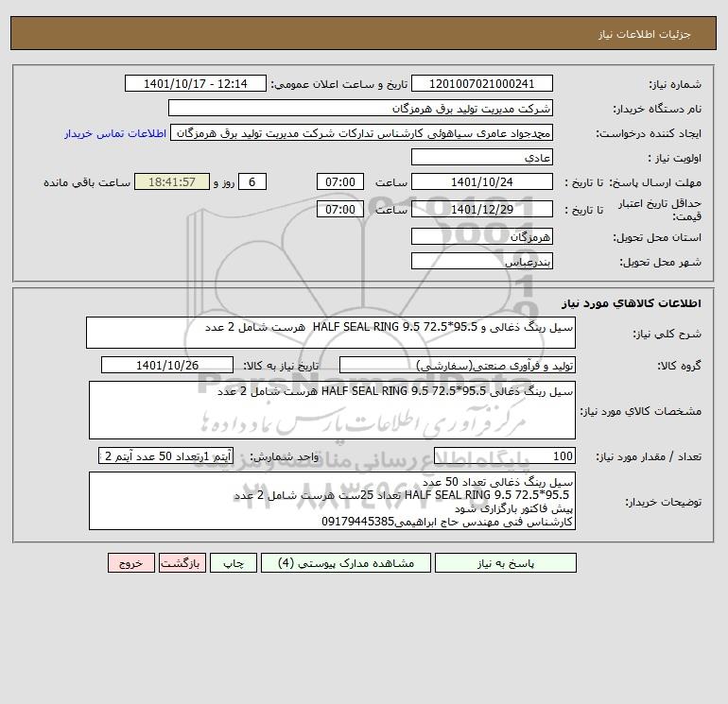The width and height of the screenshot is (728, 704).
Task: Click unit of measure field 'آیتم 1'
Action: [x=166, y=456]
